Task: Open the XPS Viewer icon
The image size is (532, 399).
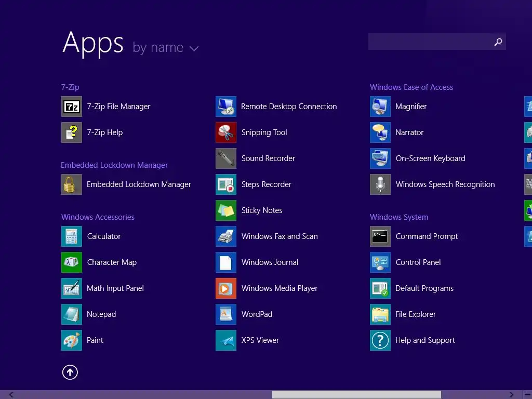Action: (x=226, y=340)
